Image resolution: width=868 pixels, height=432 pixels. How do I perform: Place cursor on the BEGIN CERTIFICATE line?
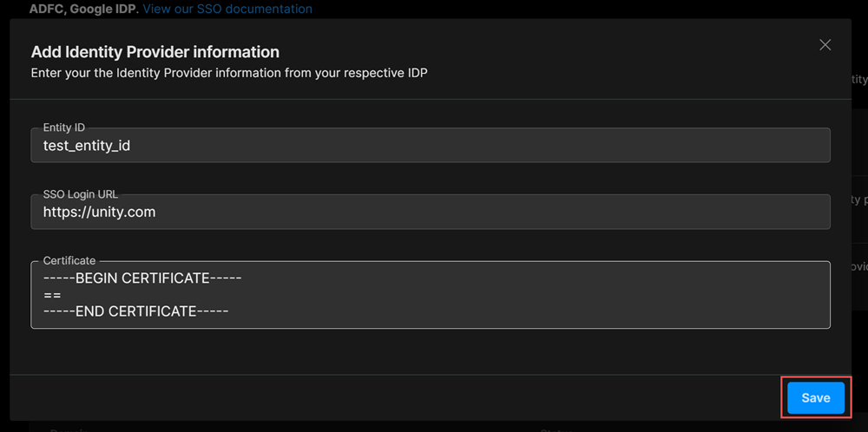[x=141, y=278]
